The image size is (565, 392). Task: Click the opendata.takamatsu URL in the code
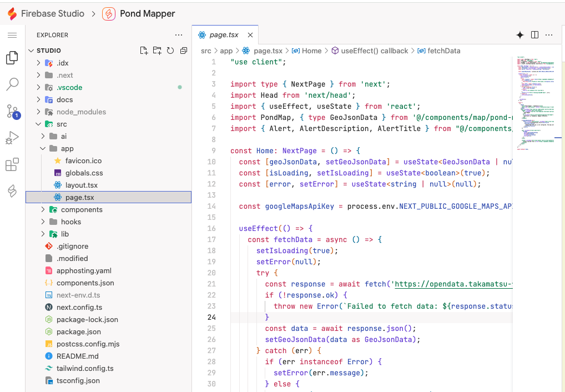click(x=453, y=284)
